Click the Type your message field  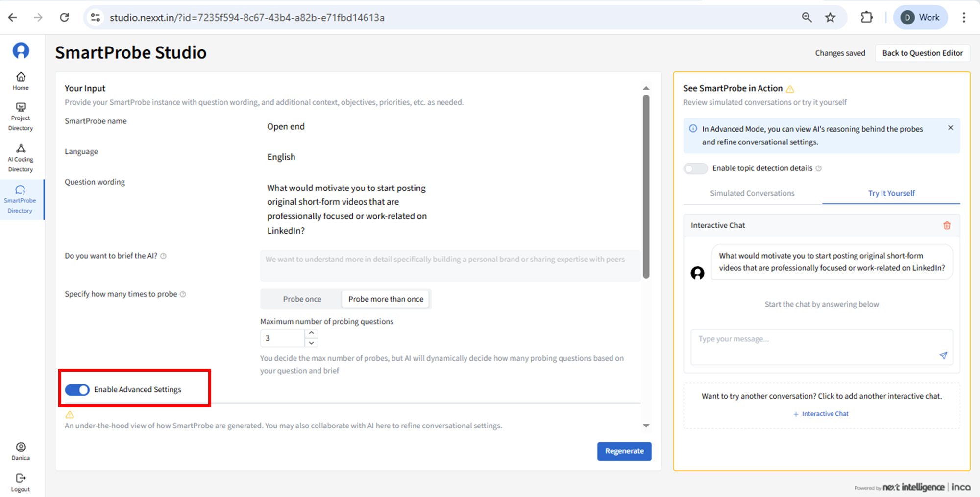tap(813, 339)
